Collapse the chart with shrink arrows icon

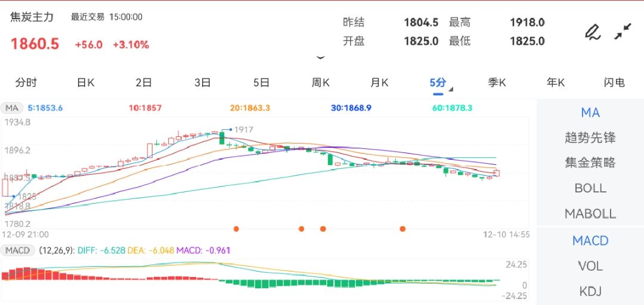(x=623, y=32)
